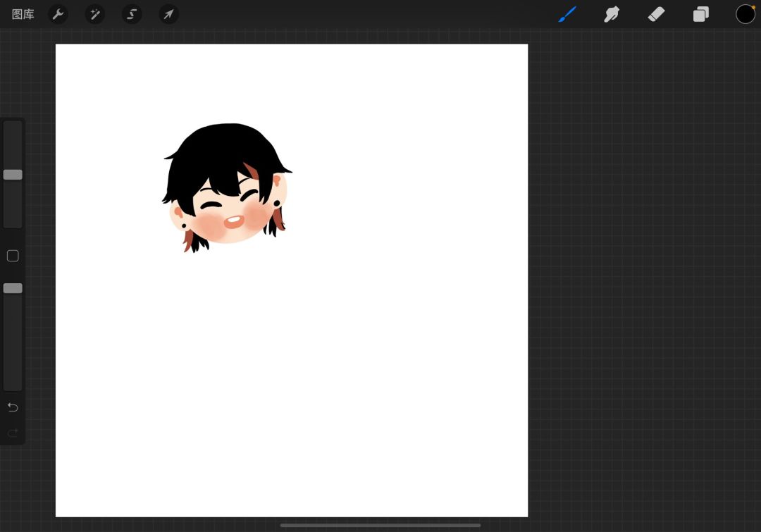Click the bottom home indicator bar
The height and width of the screenshot is (532, 761).
click(x=380, y=525)
